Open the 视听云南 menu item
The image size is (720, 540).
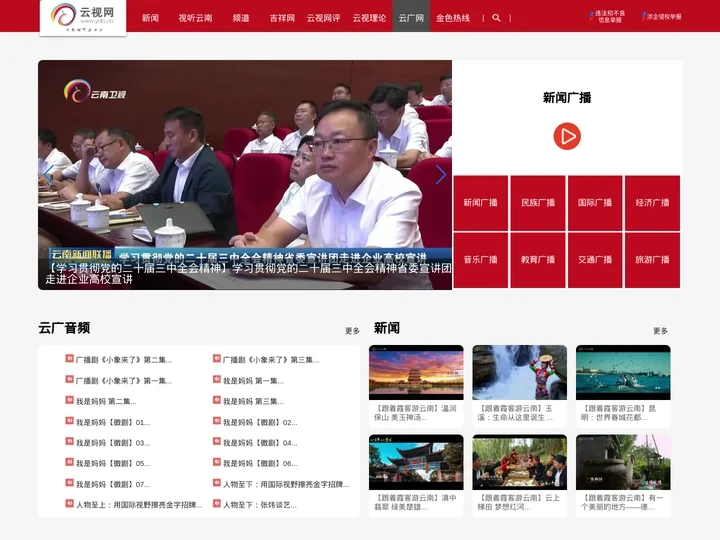(195, 18)
